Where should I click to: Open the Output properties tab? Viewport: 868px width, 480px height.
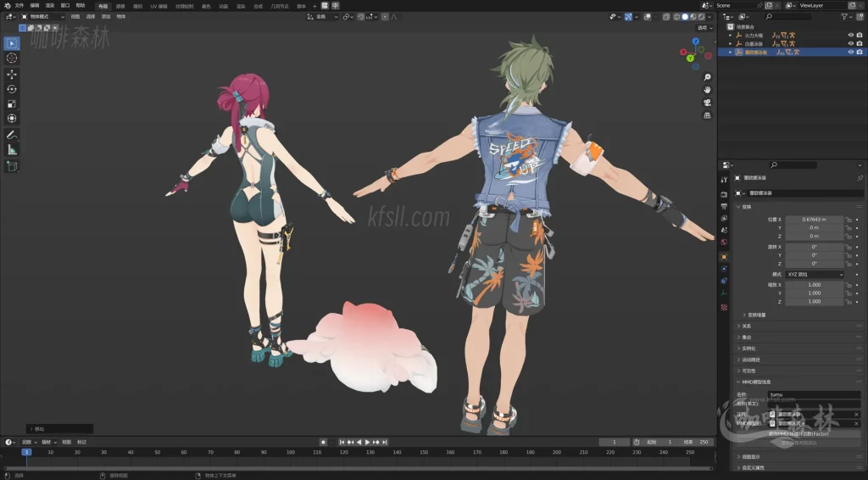pos(724,207)
